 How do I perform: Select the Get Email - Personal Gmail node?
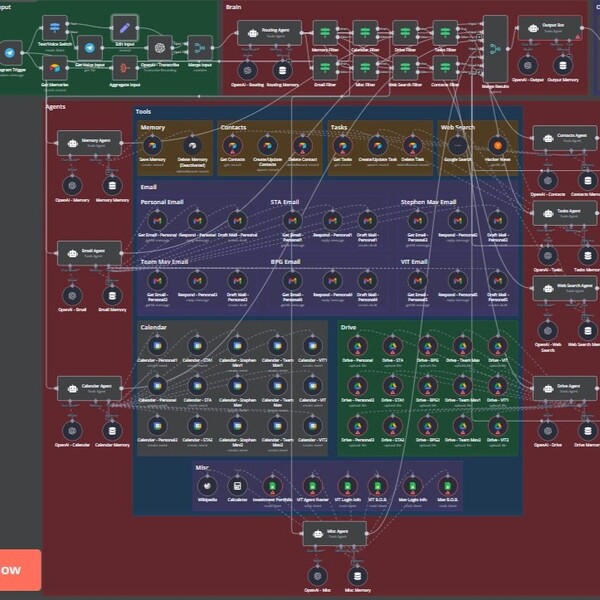pos(157,221)
